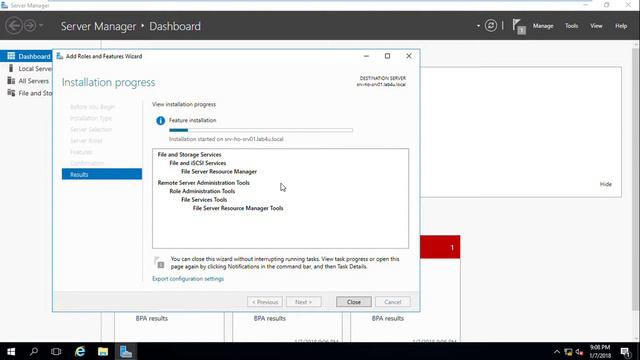The image size is (640, 360).
Task: Click the volume icon in the system tray
Action: [579, 352]
